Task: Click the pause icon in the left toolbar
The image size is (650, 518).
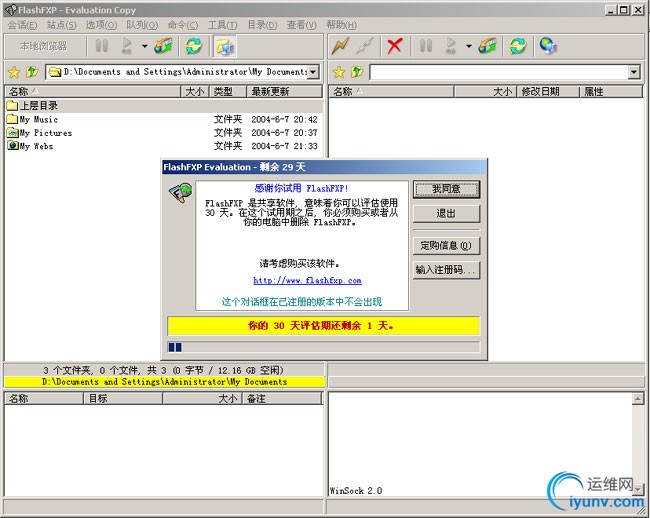Action: click(102, 46)
